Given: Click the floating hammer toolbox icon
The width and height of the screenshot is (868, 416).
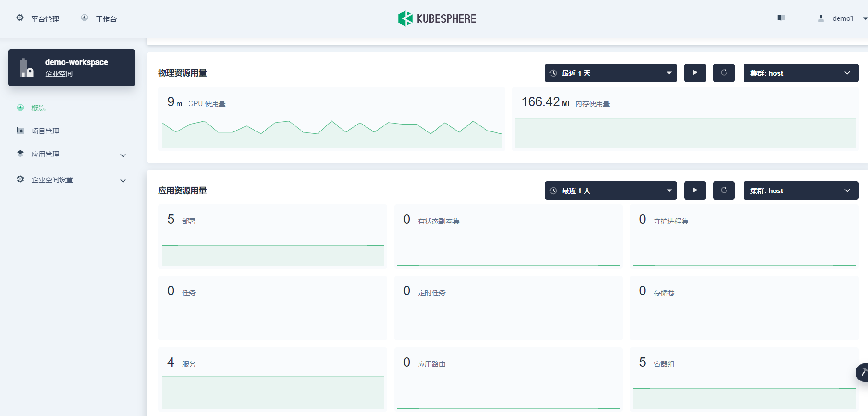Looking at the screenshot, I should tap(862, 372).
